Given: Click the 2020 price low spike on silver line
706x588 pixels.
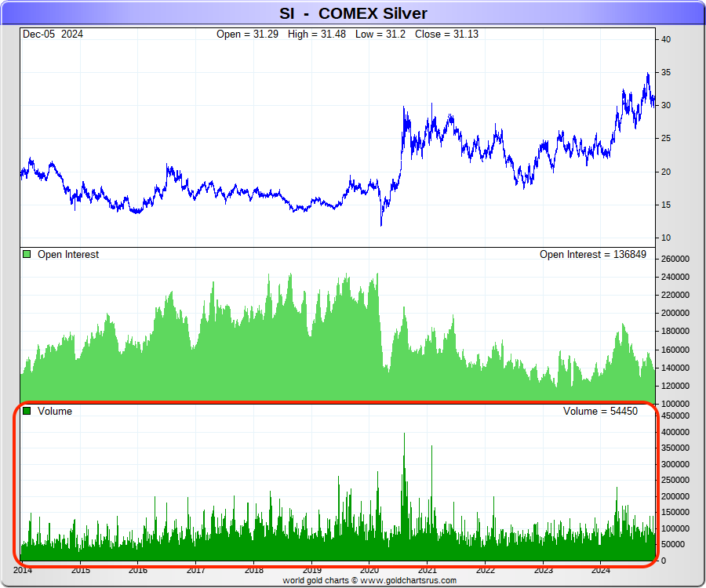Looking at the screenshot, I should pyautogui.click(x=381, y=224).
